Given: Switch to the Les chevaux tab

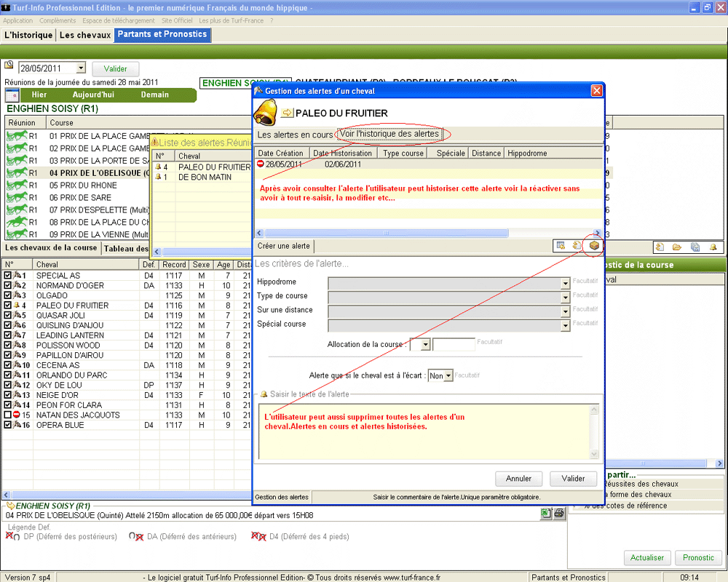Looking at the screenshot, I should click(85, 35).
